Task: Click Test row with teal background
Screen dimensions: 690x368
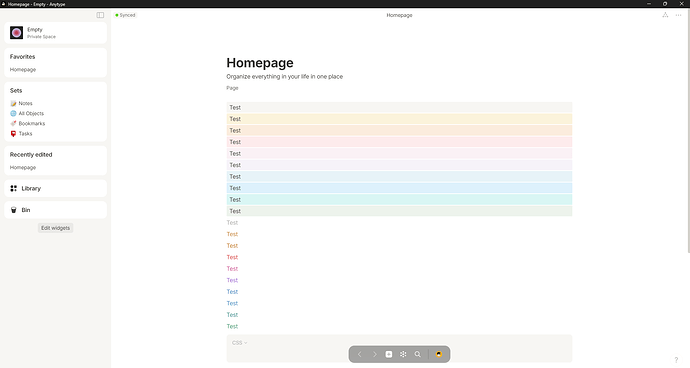Action: (x=400, y=199)
